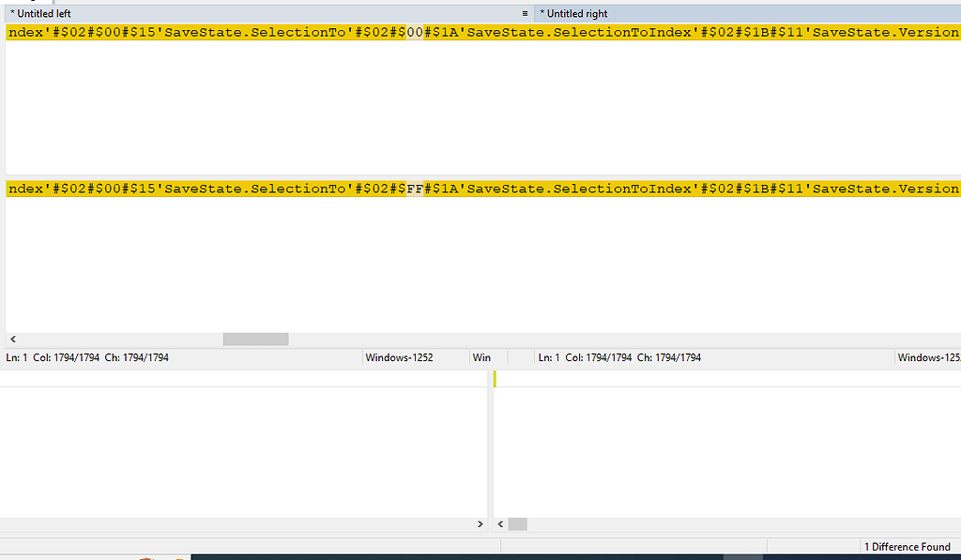
Task: Click the bottom-right pane's scrollbar thumb
Action: click(x=517, y=523)
